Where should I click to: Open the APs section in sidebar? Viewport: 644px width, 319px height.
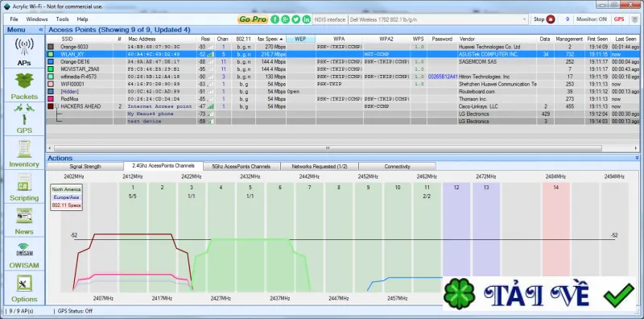24,52
